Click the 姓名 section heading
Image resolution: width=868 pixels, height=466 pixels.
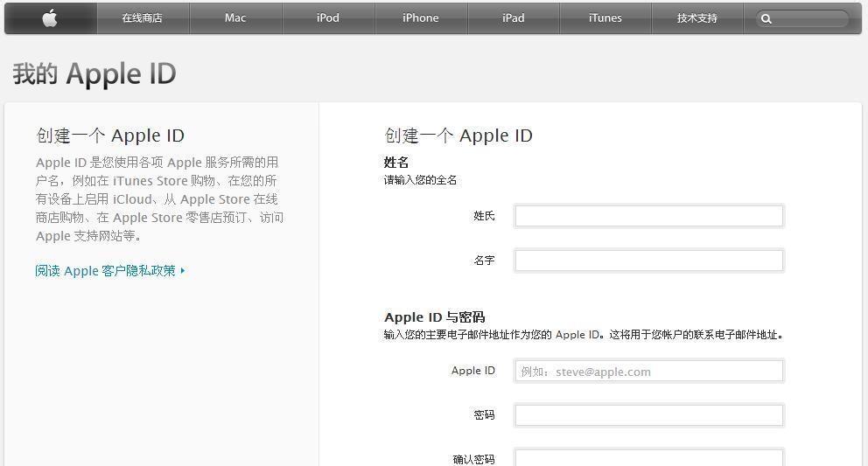pos(396,162)
